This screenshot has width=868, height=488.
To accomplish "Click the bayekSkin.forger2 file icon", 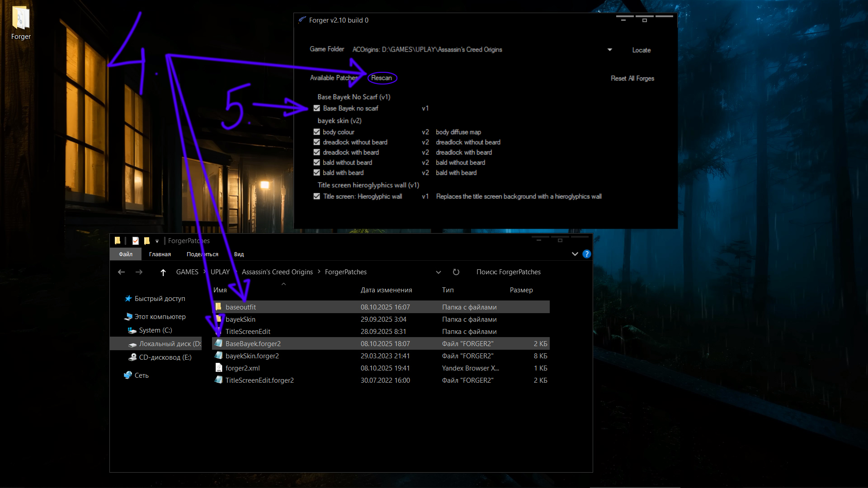I will coord(219,356).
